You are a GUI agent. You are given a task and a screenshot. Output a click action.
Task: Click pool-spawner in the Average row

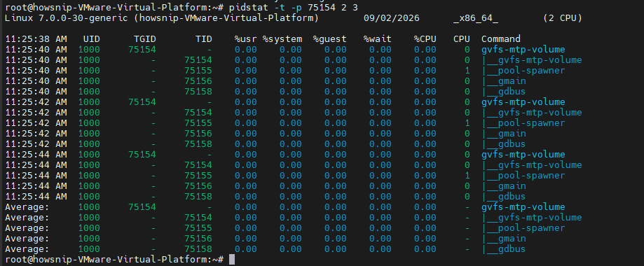tap(531, 228)
